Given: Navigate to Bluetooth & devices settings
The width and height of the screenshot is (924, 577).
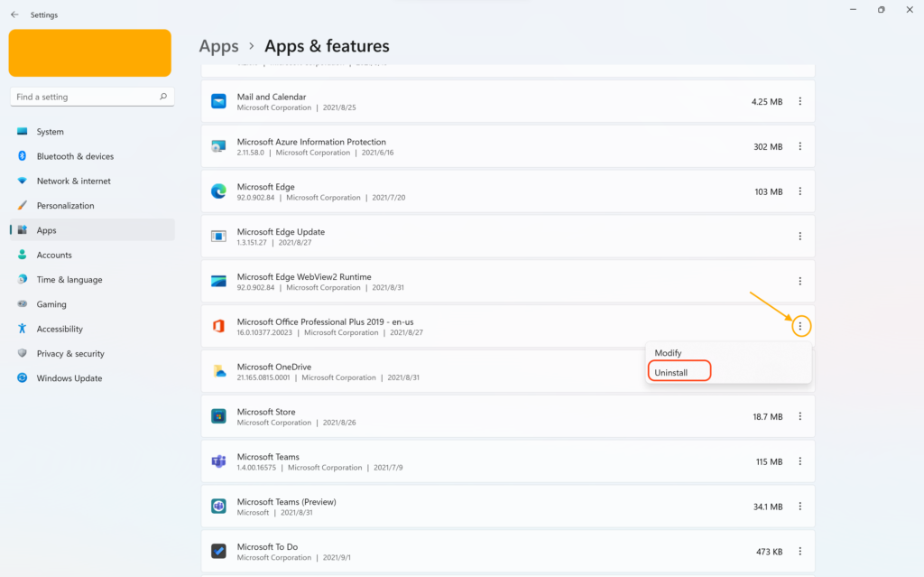Looking at the screenshot, I should 75,156.
